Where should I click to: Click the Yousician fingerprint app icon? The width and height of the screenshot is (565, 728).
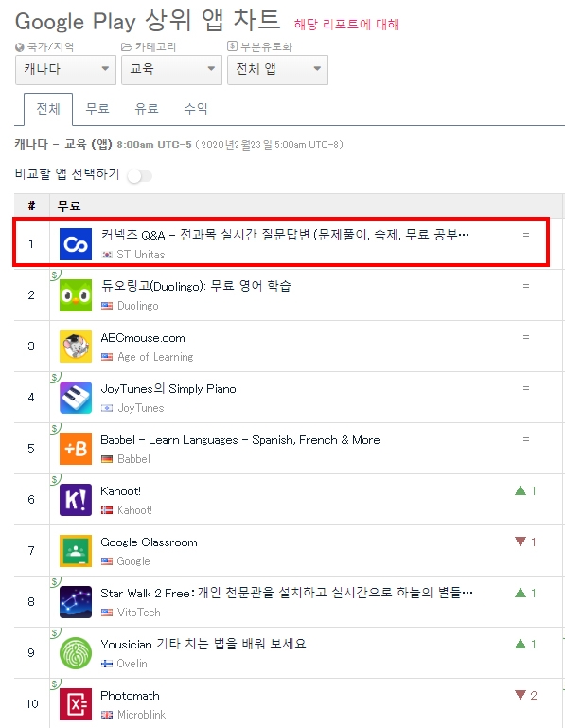pos(76,653)
